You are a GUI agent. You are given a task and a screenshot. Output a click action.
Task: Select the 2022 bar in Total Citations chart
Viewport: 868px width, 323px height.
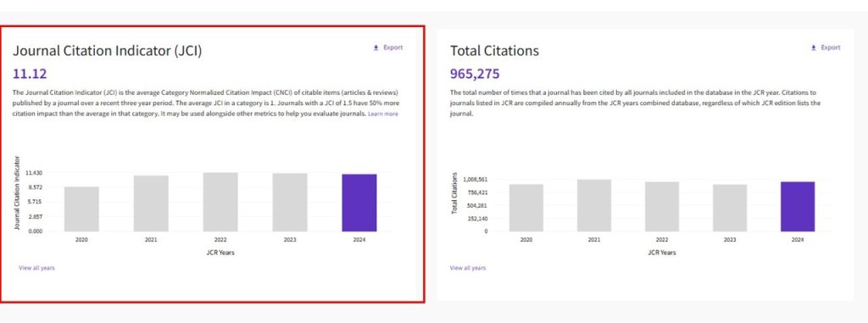661,207
